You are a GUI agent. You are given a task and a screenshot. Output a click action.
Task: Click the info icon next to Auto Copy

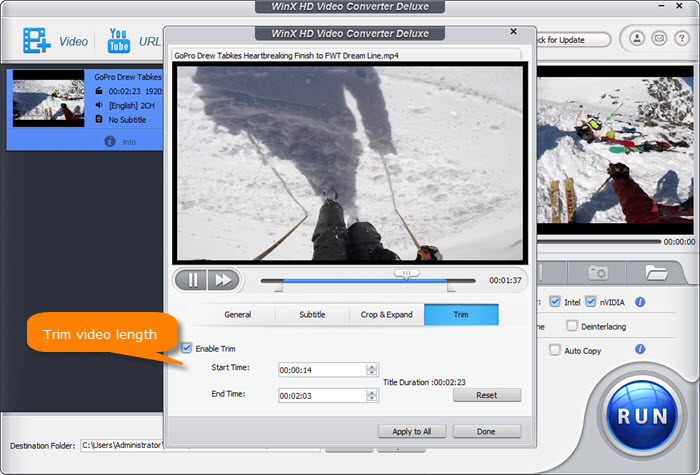640,349
